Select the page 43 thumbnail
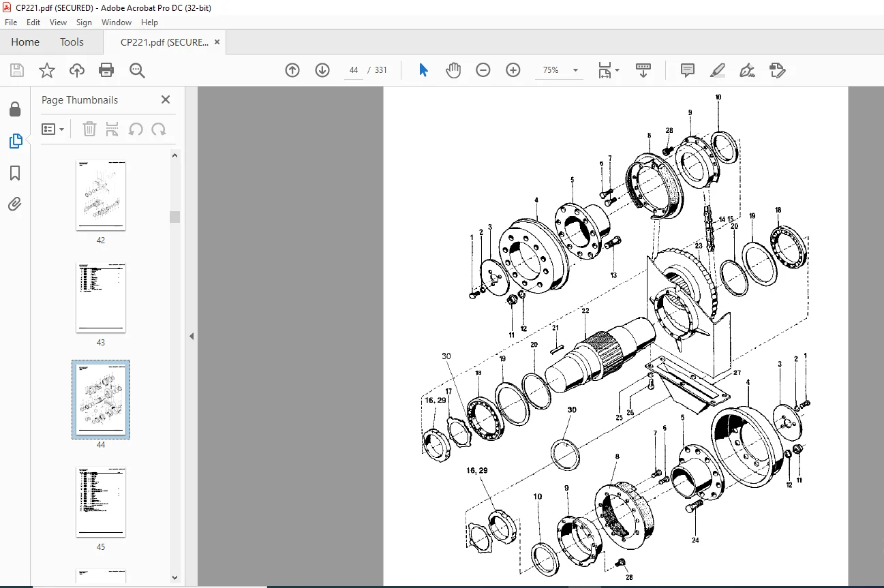The image size is (884, 588). pyautogui.click(x=101, y=298)
